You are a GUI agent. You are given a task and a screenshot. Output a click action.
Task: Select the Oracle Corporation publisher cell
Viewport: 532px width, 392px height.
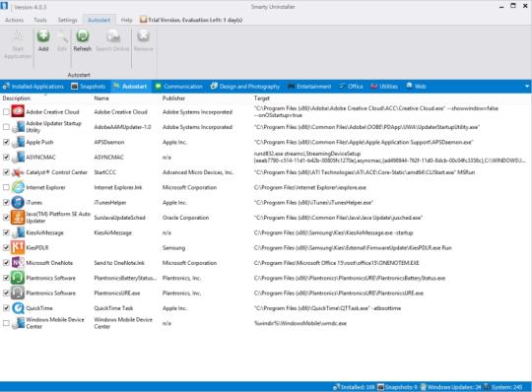click(185, 218)
